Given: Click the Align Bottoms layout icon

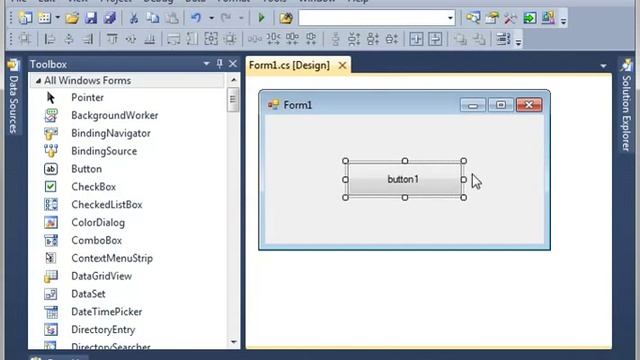Looking at the screenshot, I should [x=150, y=39].
